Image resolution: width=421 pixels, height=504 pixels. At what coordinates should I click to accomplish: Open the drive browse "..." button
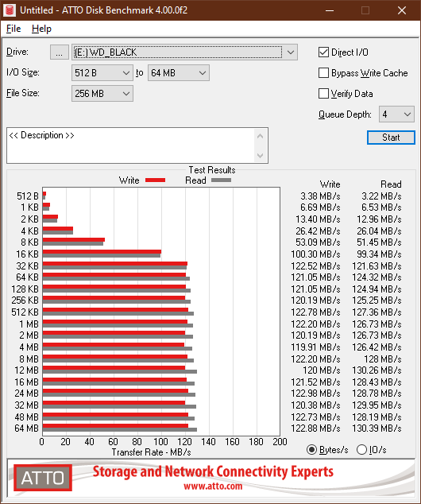[x=59, y=52]
